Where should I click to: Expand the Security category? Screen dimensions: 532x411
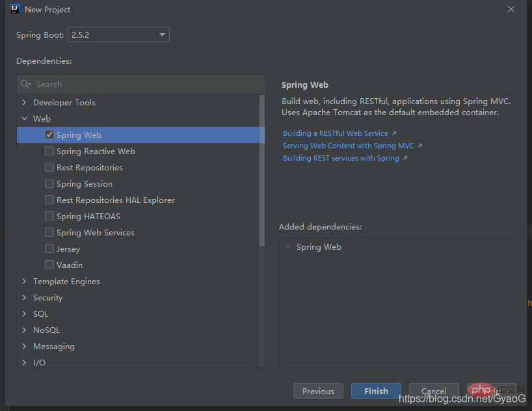pyautogui.click(x=24, y=298)
